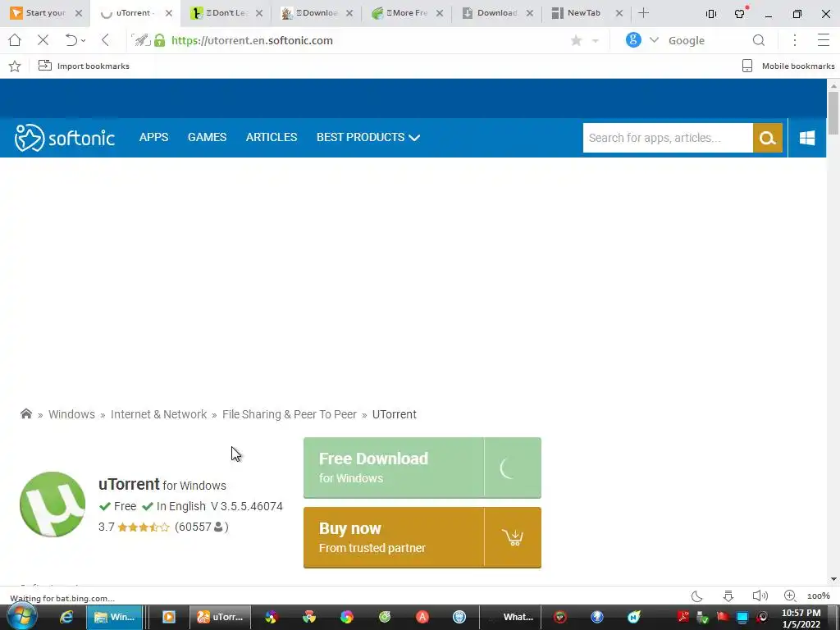This screenshot has height=630, width=840.
Task: Click the bookmarks star on bookmarks bar
Action: tap(15, 66)
